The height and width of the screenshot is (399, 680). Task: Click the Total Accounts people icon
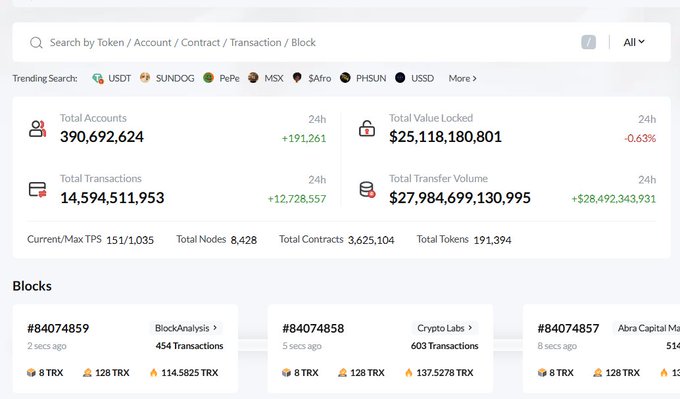37,129
